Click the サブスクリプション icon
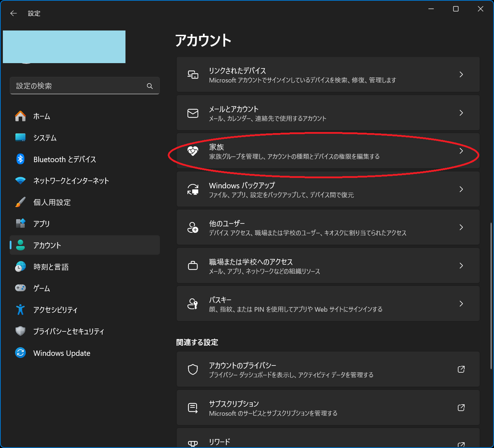This screenshot has width=494, height=448. (x=193, y=408)
